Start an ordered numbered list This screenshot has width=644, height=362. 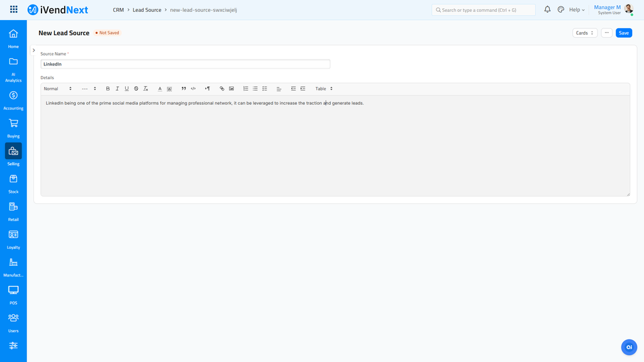246,89
